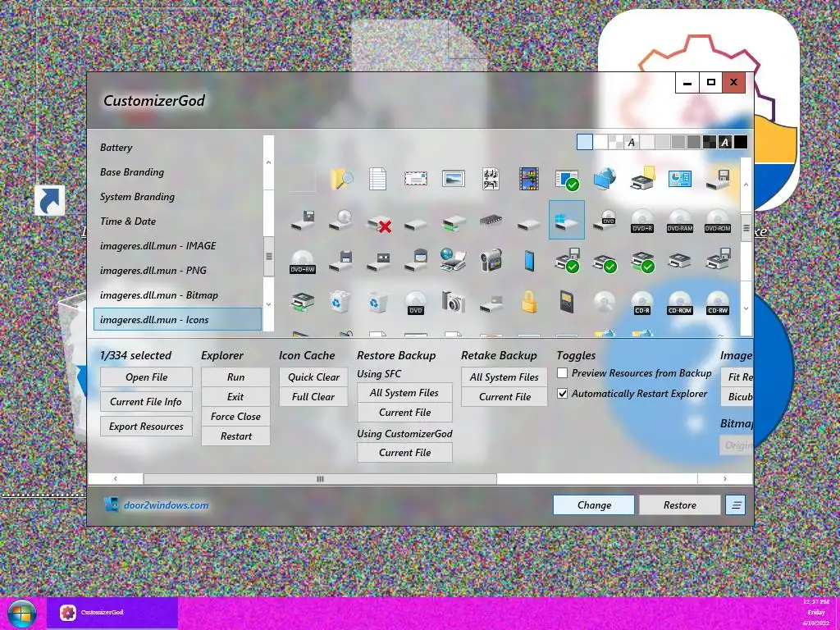Choose the light blue background swatch
840x630 pixels.
click(x=584, y=142)
